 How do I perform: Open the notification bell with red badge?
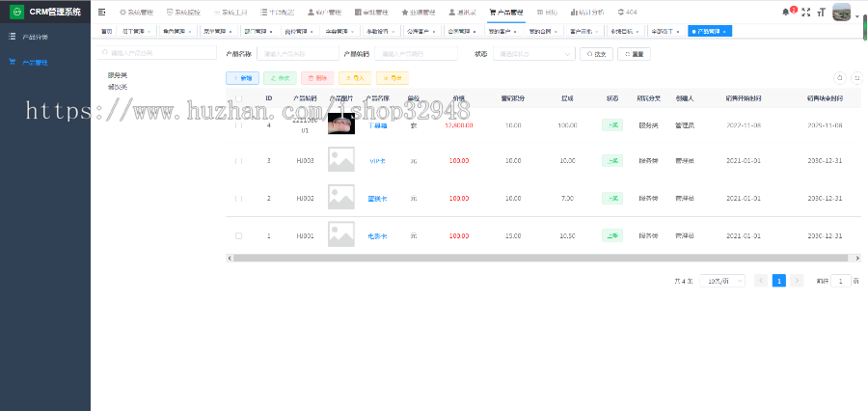click(x=785, y=12)
